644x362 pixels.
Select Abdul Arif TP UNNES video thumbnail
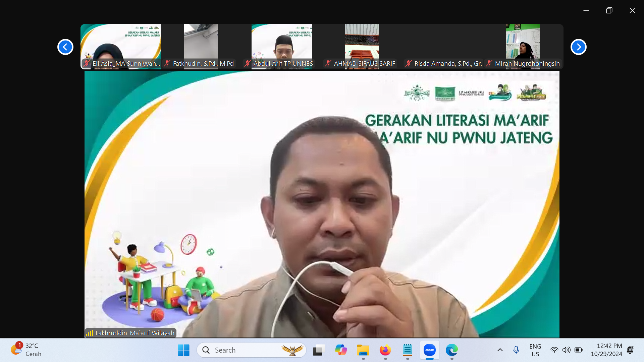coord(282,47)
